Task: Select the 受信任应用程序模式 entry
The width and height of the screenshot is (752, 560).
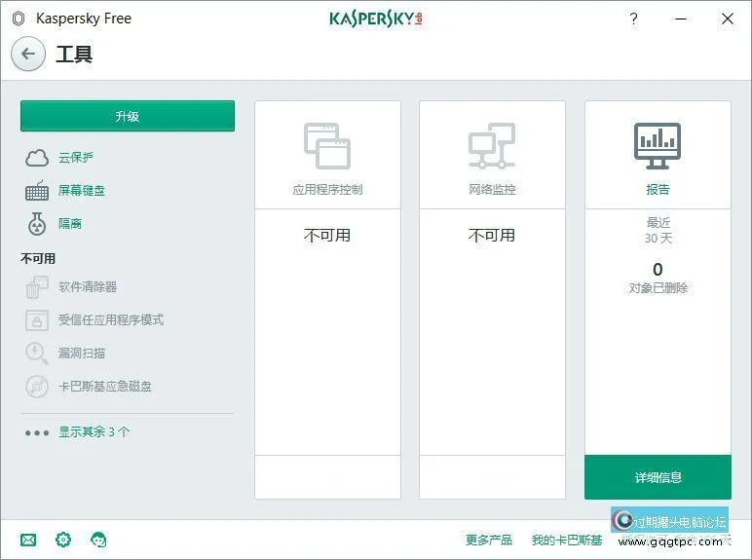Action: click(111, 319)
